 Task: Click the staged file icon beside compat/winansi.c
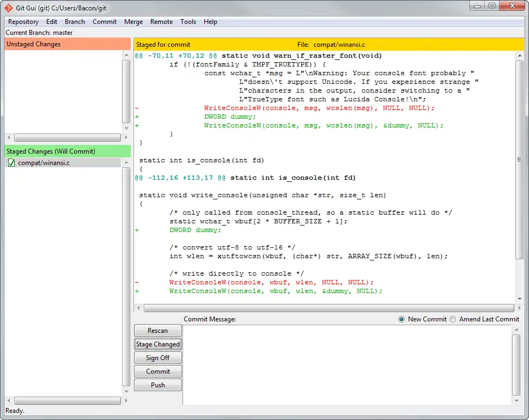[11, 163]
